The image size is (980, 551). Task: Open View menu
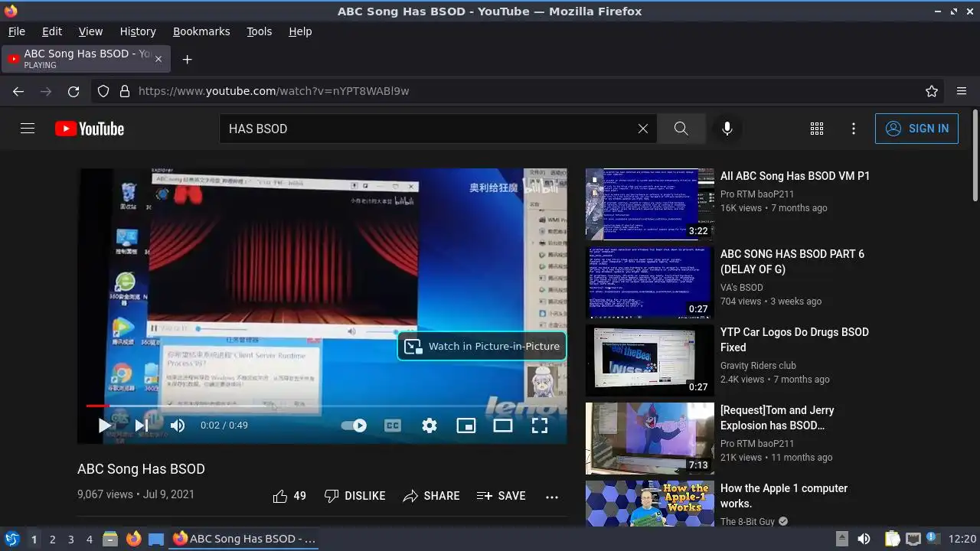coord(90,31)
